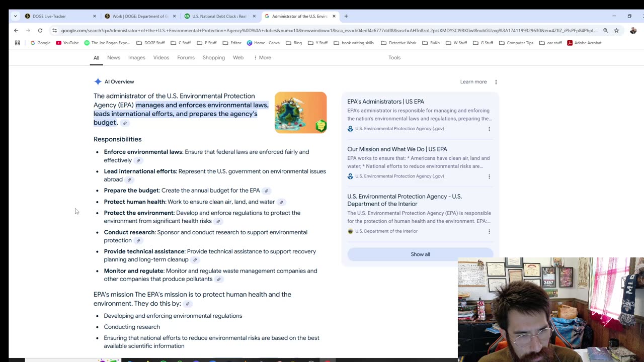Click source link icon after Conduct research
The height and width of the screenshot is (362, 644).
[x=138, y=241]
